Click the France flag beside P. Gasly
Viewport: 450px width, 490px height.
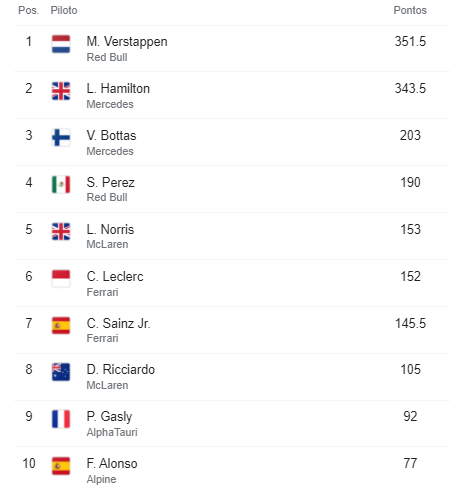61,419
